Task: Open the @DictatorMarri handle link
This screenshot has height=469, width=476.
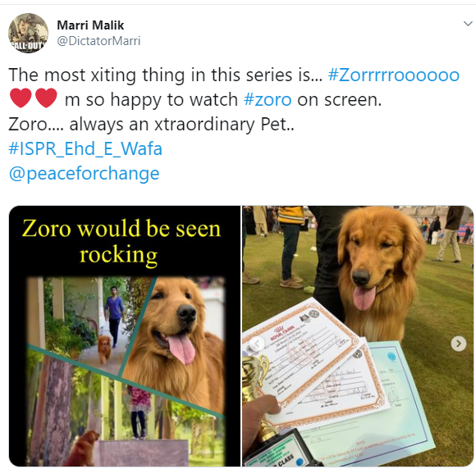Action: (98, 41)
